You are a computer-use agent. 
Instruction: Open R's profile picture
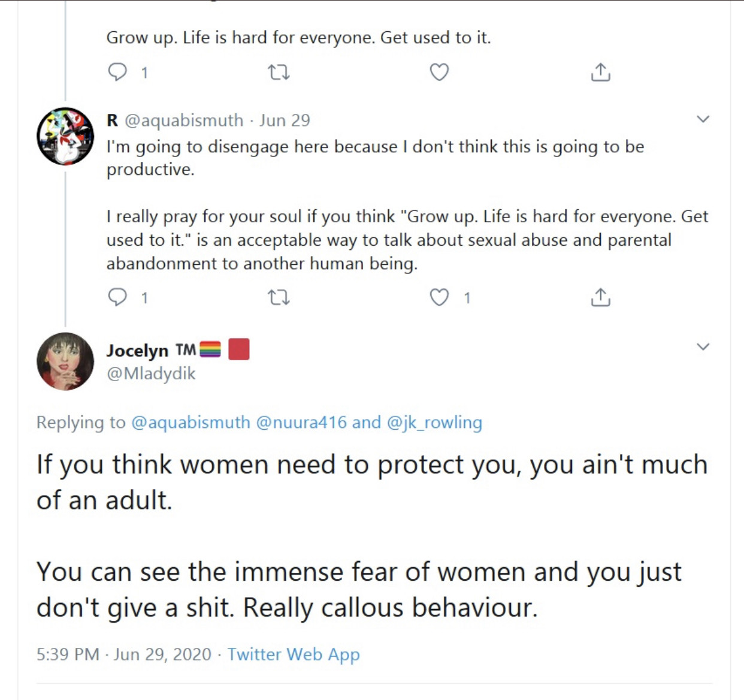click(x=65, y=136)
